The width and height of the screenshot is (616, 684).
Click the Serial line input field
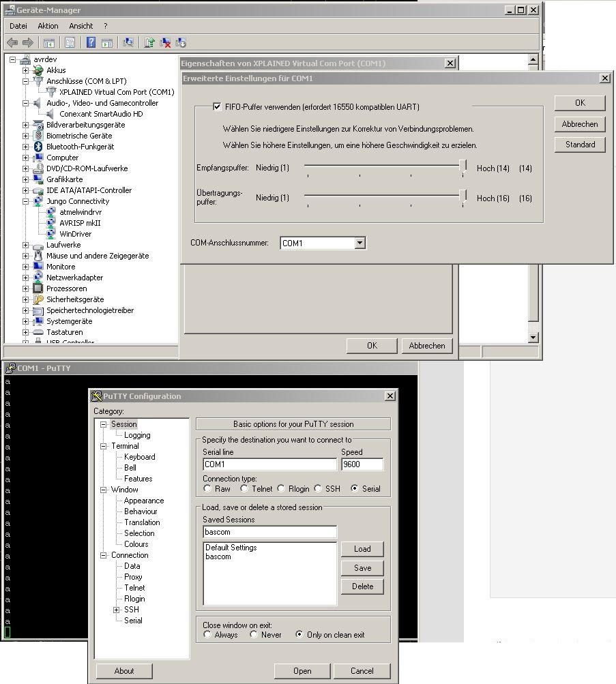[269, 464]
